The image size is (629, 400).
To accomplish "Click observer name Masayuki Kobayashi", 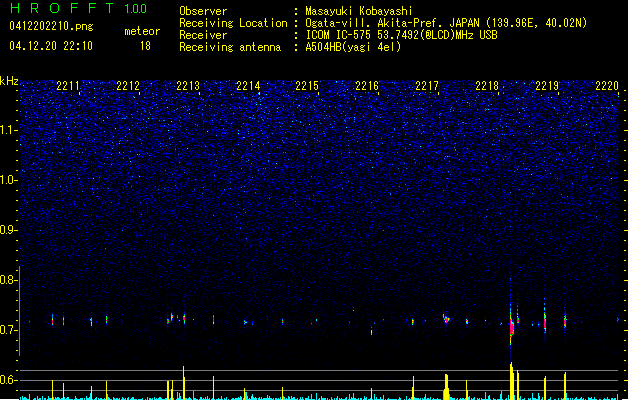I will pyautogui.click(x=359, y=11).
